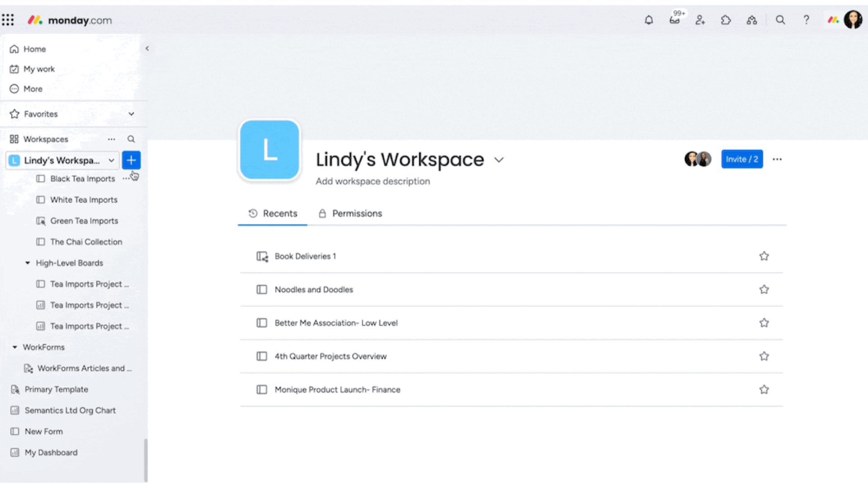Open the notifications bell
The image size is (868, 488).
(649, 20)
